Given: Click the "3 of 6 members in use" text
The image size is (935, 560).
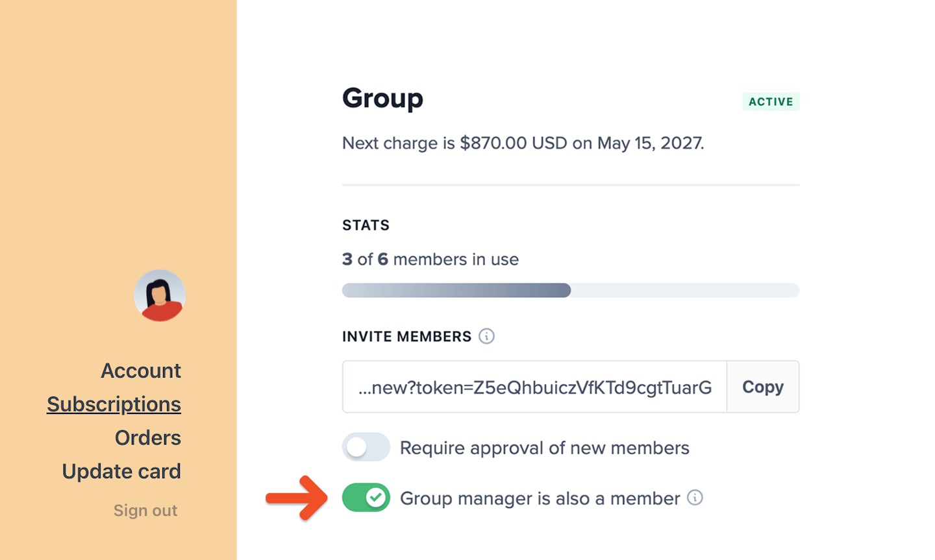Looking at the screenshot, I should click(x=430, y=260).
